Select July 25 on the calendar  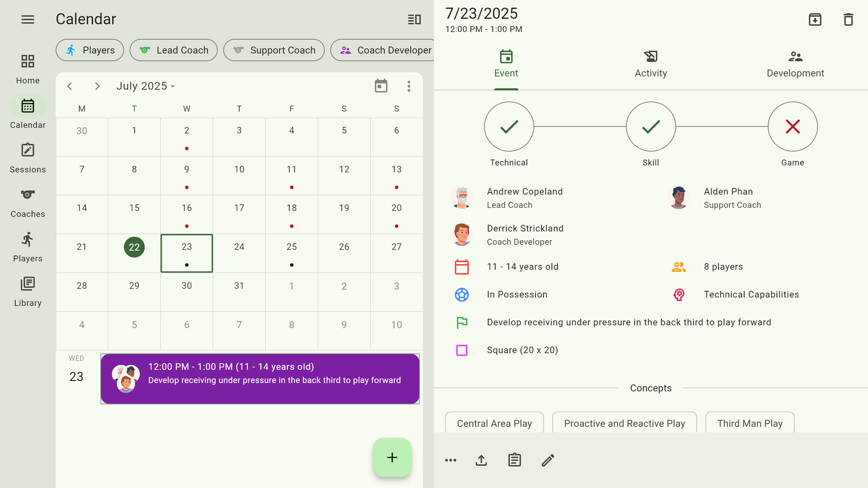click(291, 253)
